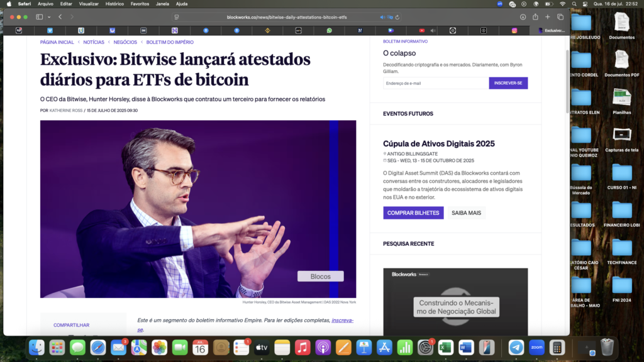Click the Wi-Fi status icon

pyautogui.click(x=563, y=4)
